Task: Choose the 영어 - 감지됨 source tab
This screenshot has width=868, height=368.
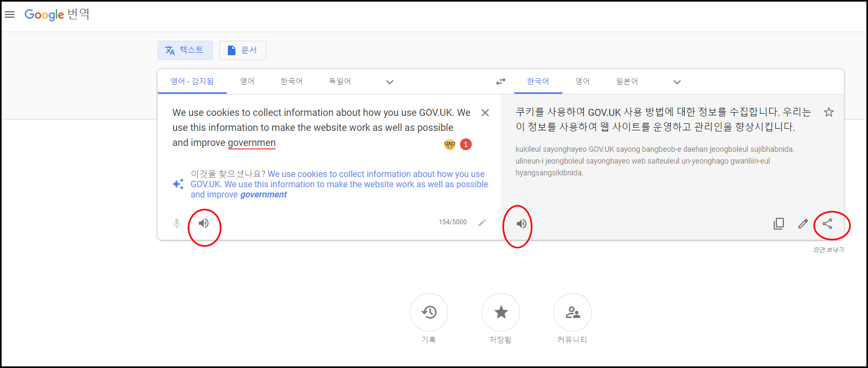Action: (192, 82)
